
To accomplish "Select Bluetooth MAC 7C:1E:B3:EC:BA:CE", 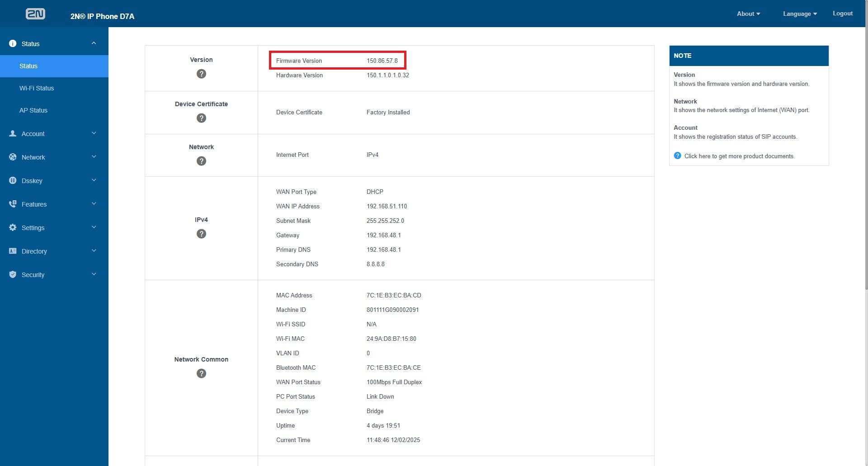I will [393, 367].
